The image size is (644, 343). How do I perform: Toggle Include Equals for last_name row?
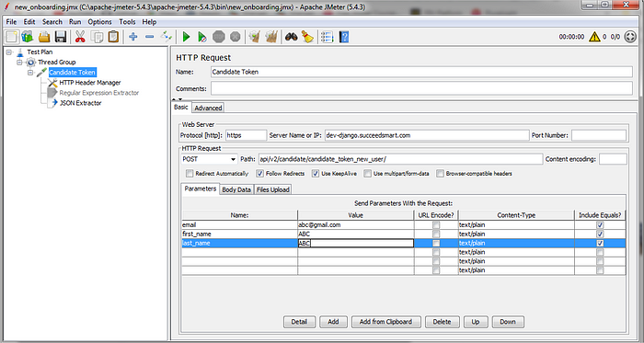[x=600, y=243]
